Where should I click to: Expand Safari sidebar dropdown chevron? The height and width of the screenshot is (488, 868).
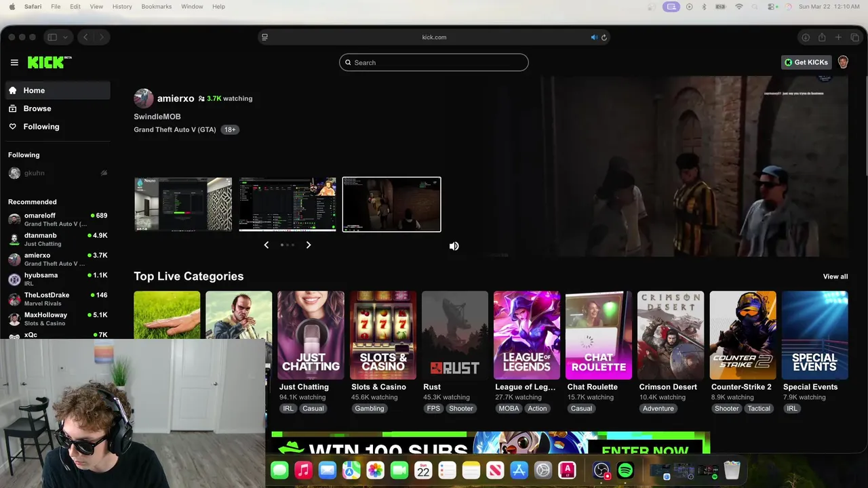point(66,37)
